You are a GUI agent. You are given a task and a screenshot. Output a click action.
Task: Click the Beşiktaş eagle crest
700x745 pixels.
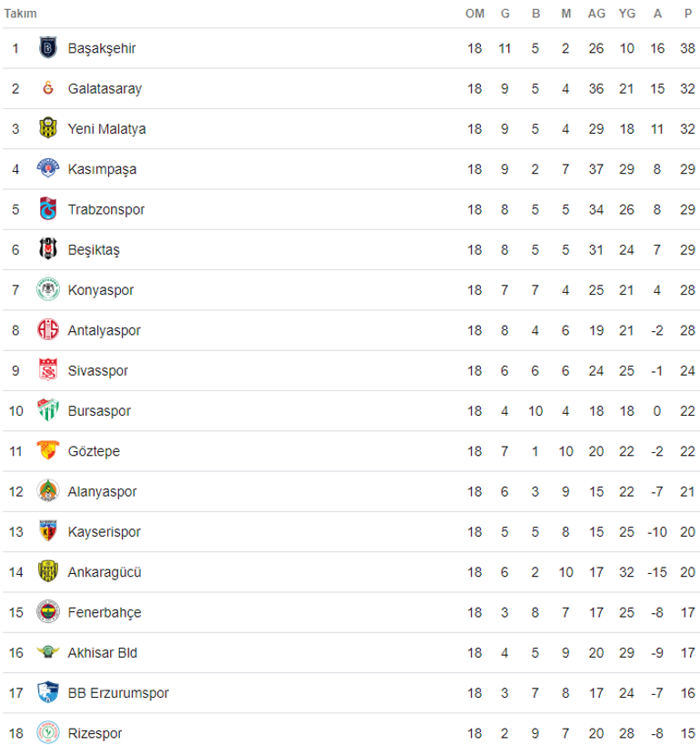48,248
